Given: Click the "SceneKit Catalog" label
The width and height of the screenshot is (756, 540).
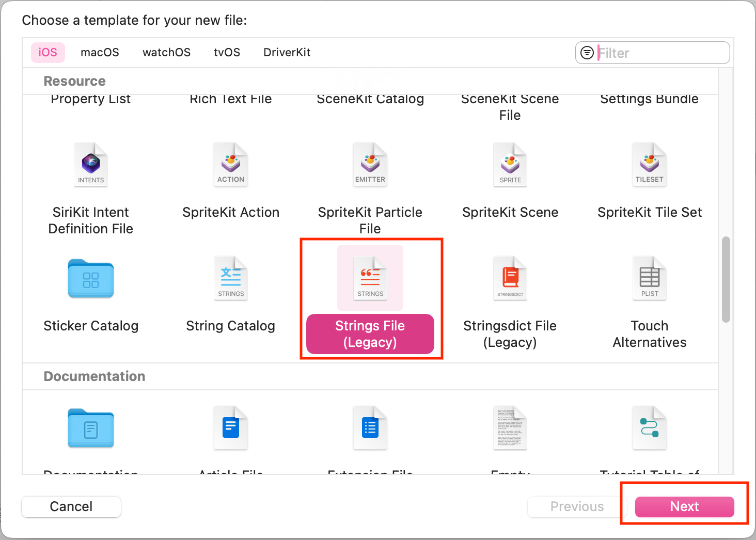Looking at the screenshot, I should [370, 99].
